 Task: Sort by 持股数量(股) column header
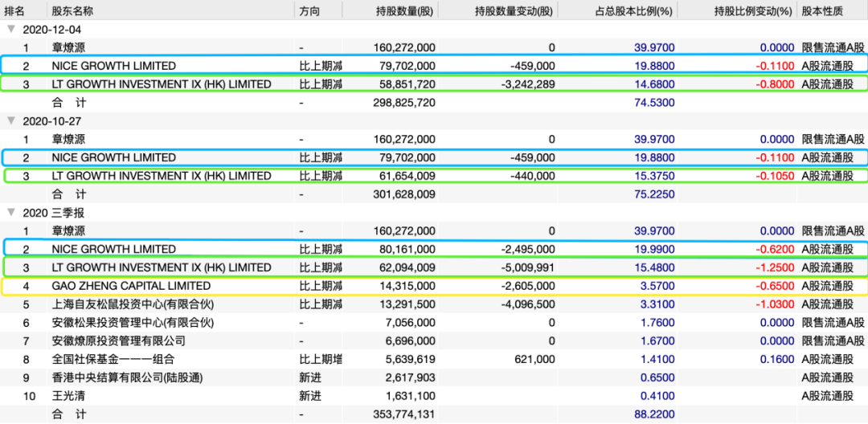404,11
